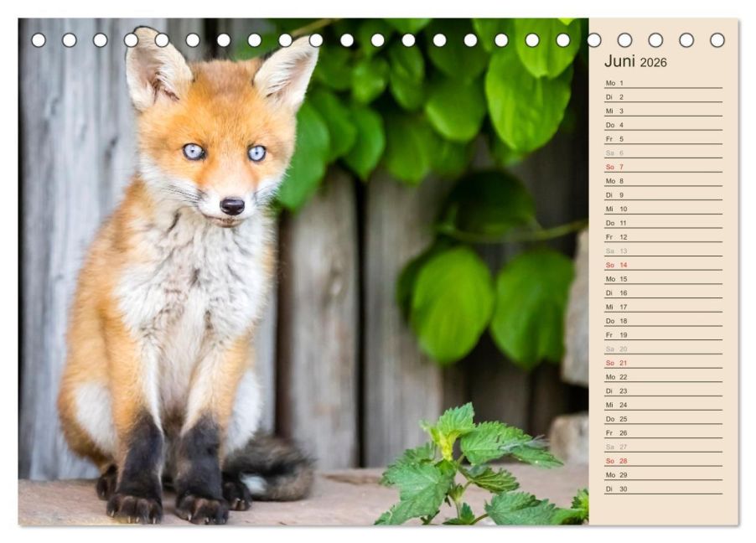The height and width of the screenshot is (543, 756).
Task: Select the red So 7 date row
Action: pyautogui.click(x=663, y=167)
